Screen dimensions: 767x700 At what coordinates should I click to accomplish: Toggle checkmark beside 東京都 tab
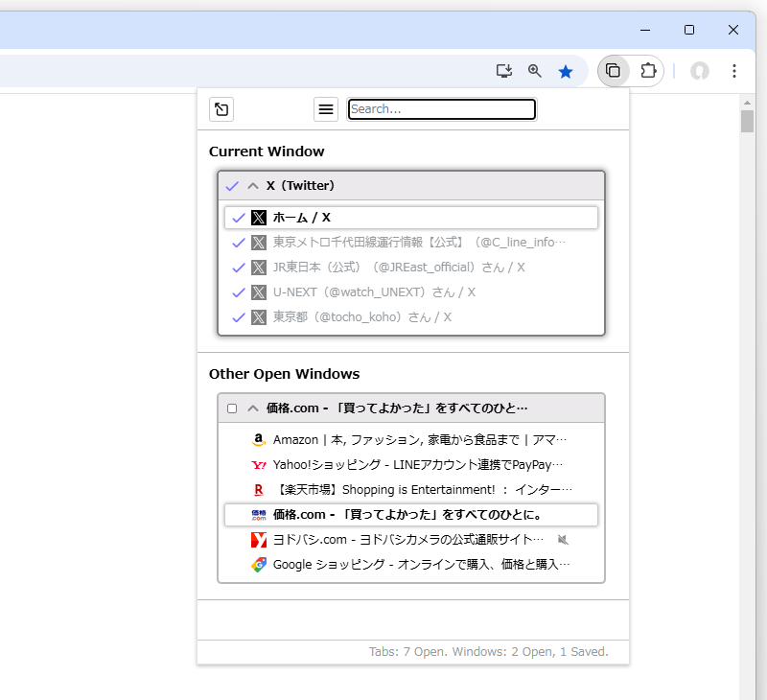pos(239,317)
